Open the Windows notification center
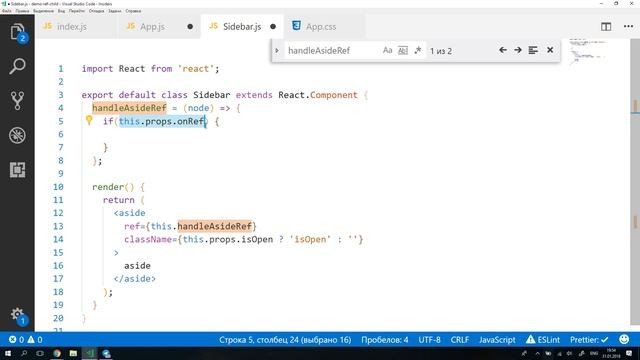640x360 pixels. pos(629,353)
